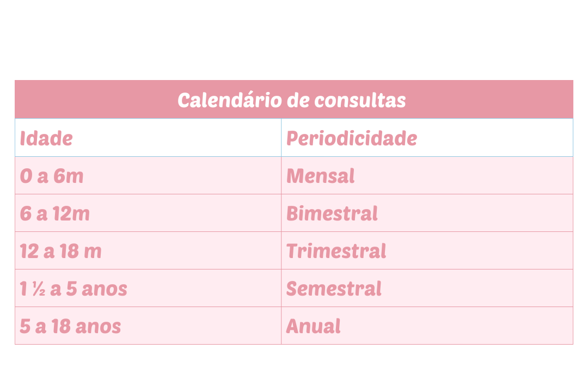Select the "Trimestral" periodicity cell
This screenshot has width=588, height=392.
tap(336, 251)
